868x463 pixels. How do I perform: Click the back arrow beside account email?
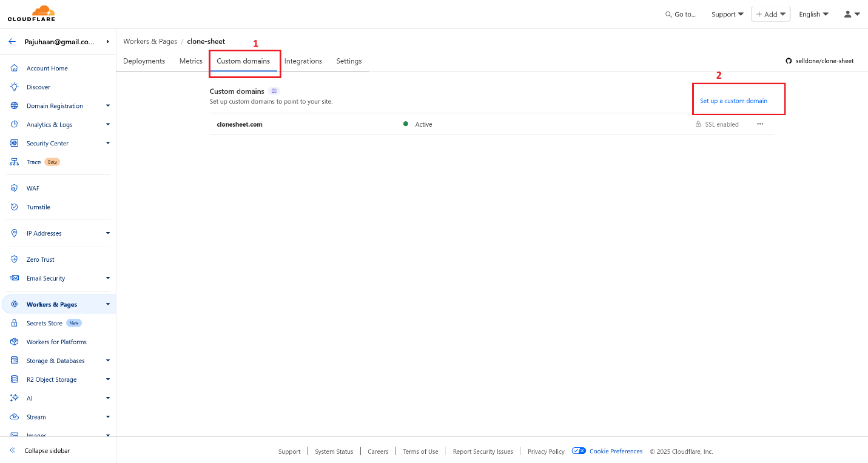coord(12,42)
